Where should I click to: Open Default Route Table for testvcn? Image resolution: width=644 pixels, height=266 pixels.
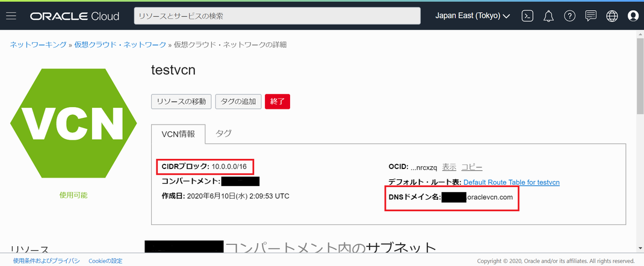[x=512, y=182]
